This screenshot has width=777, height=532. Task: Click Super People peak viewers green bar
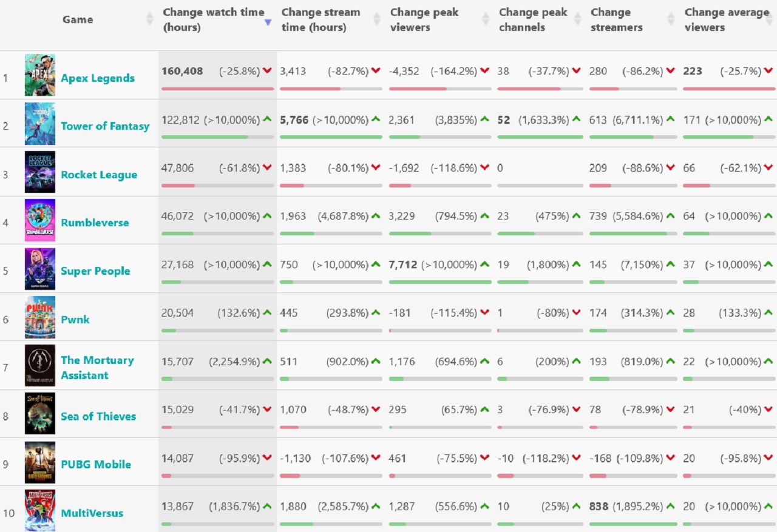pos(440,282)
